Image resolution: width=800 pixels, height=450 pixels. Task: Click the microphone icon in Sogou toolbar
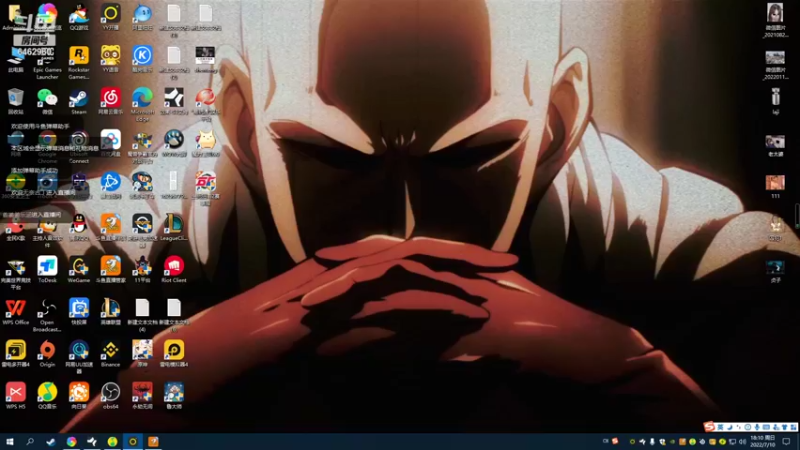coord(757,427)
